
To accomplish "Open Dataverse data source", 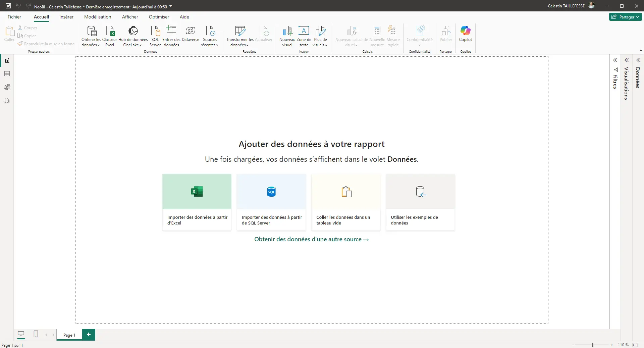I will (x=190, y=34).
